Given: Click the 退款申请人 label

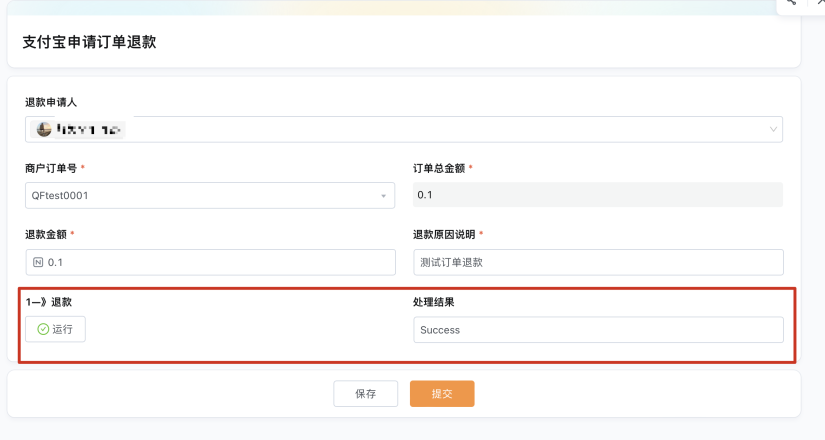Looking at the screenshot, I should (x=51, y=103).
